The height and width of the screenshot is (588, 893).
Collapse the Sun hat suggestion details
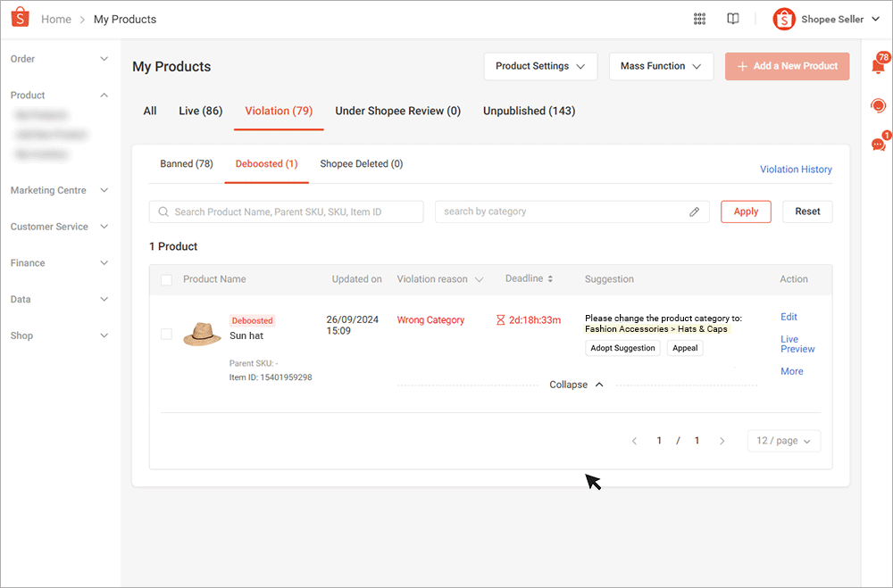click(x=576, y=384)
